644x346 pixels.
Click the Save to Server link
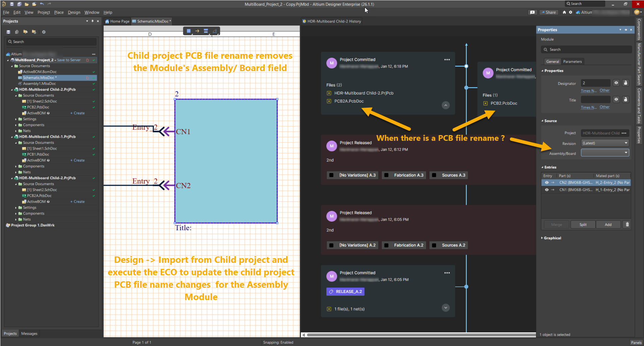69,60
